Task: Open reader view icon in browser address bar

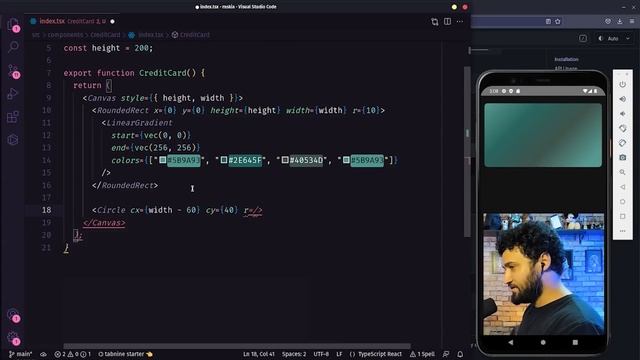Action: pyautogui.click(x=548, y=21)
